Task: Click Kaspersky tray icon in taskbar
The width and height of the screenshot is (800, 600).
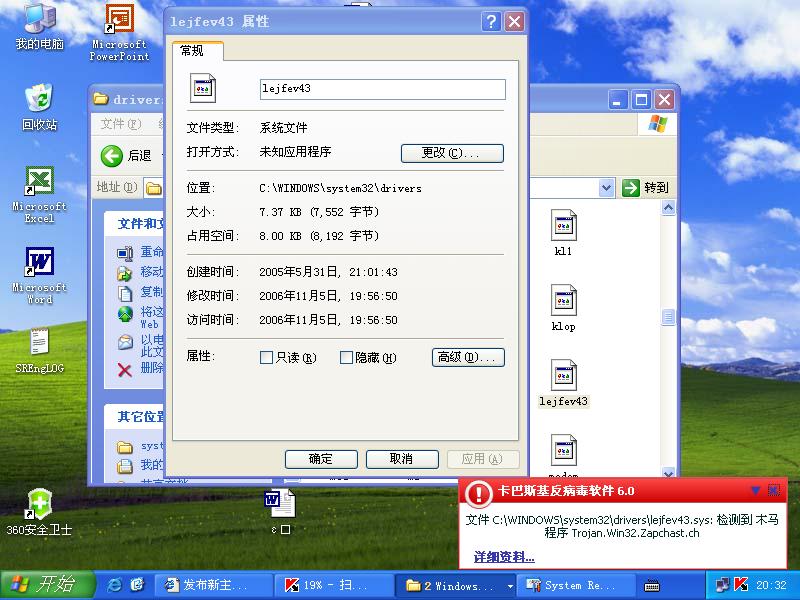Action: [741, 584]
